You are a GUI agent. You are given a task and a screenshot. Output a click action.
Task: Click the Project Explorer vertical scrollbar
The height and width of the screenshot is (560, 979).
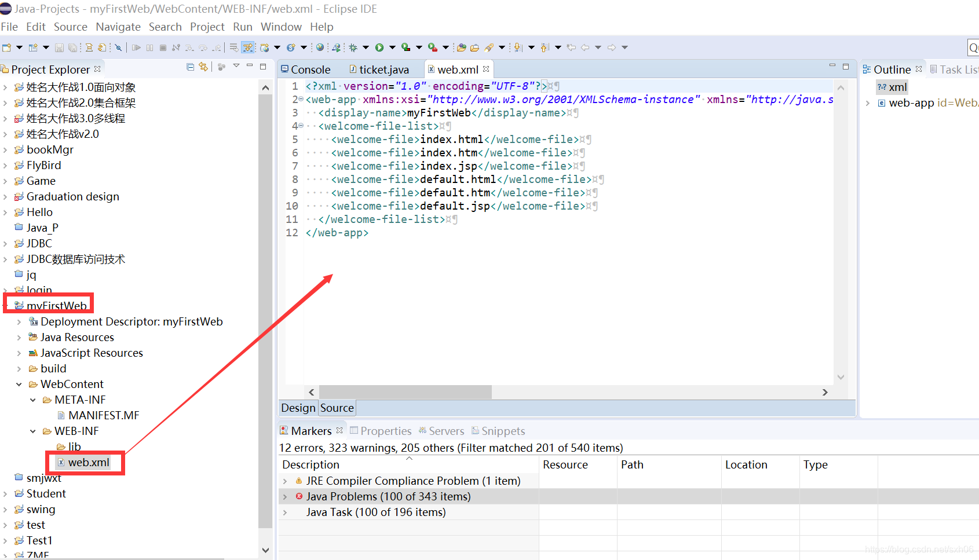coord(265,311)
